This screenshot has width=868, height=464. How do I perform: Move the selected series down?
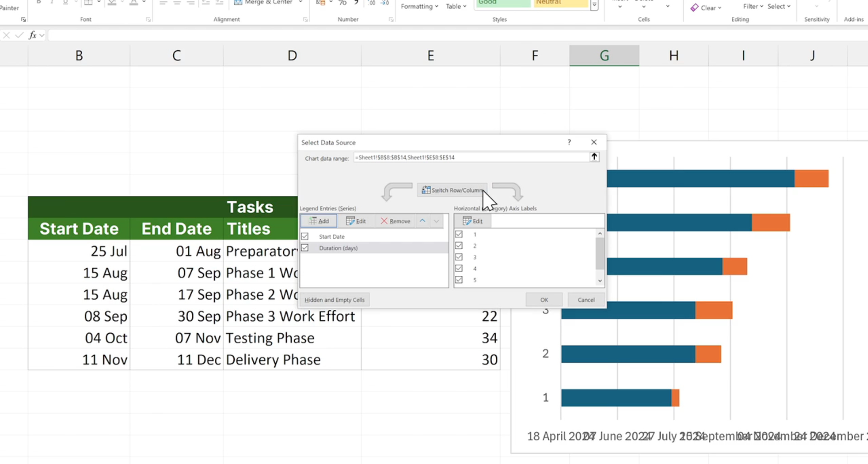tap(436, 221)
